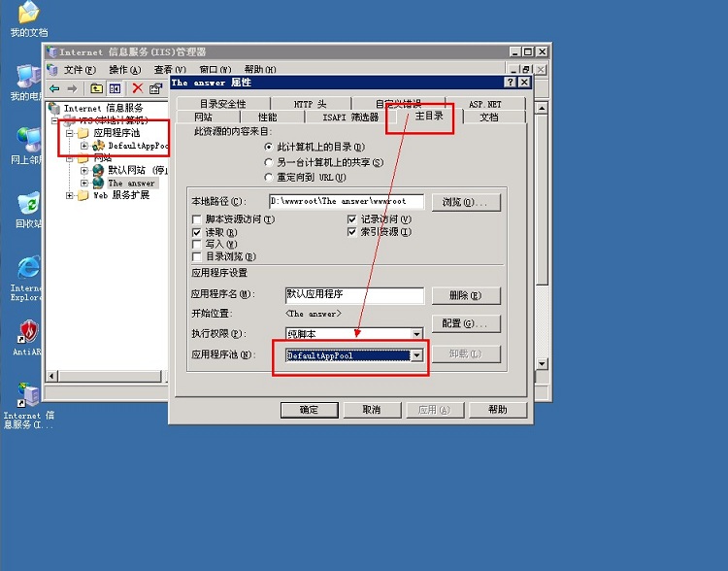Expand the Web service extensions tree node
728x571 pixels.
(x=70, y=195)
